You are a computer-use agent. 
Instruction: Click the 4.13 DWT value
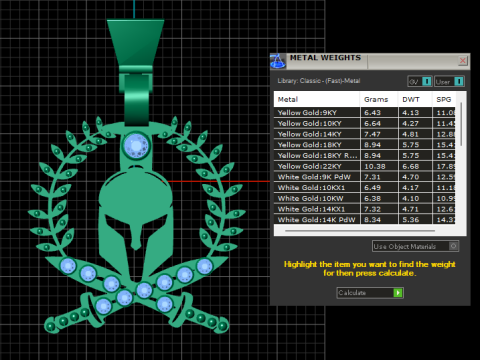click(x=410, y=113)
